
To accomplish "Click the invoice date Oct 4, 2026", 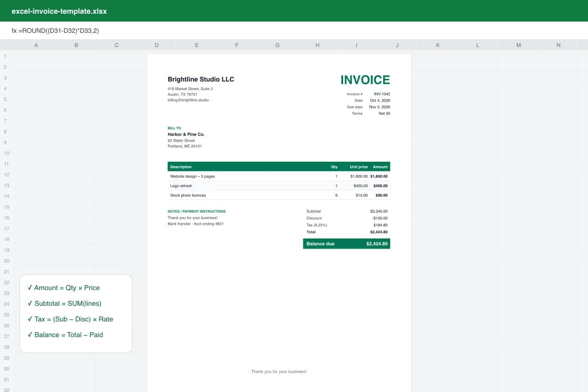I will pyautogui.click(x=380, y=100).
